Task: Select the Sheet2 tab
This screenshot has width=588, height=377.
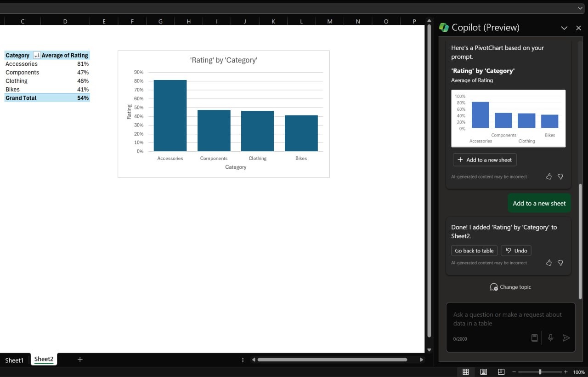Action: [44, 359]
